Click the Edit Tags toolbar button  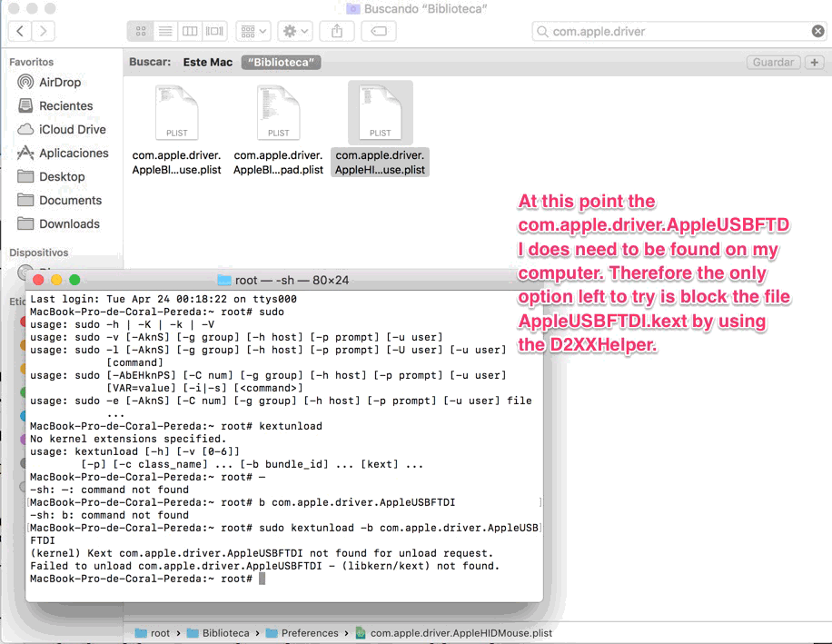pos(379,31)
